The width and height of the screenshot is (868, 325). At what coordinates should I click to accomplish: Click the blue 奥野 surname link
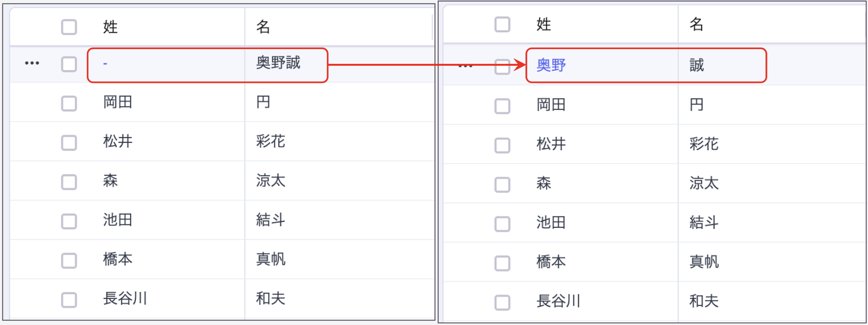(x=551, y=65)
